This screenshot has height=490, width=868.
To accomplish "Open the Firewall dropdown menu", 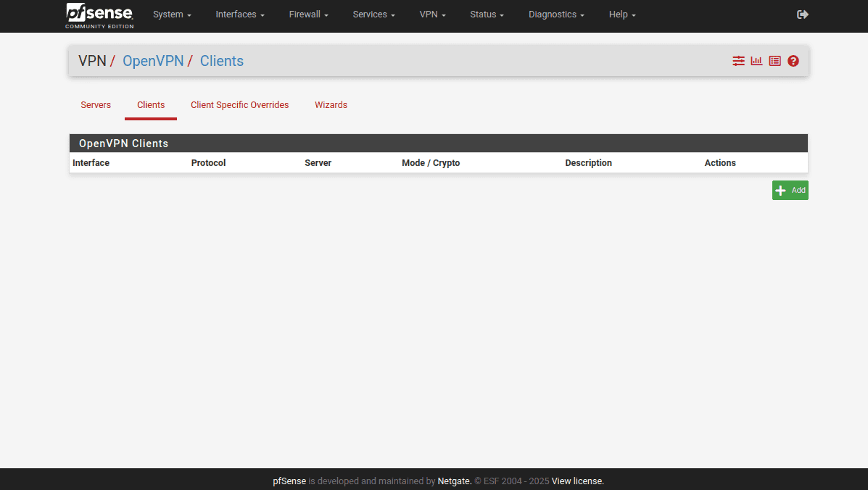I will coord(308,14).
